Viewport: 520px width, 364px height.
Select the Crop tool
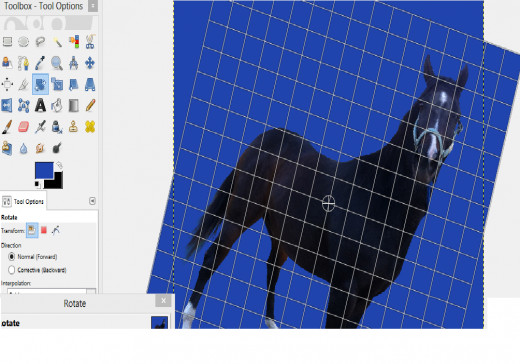(23, 85)
